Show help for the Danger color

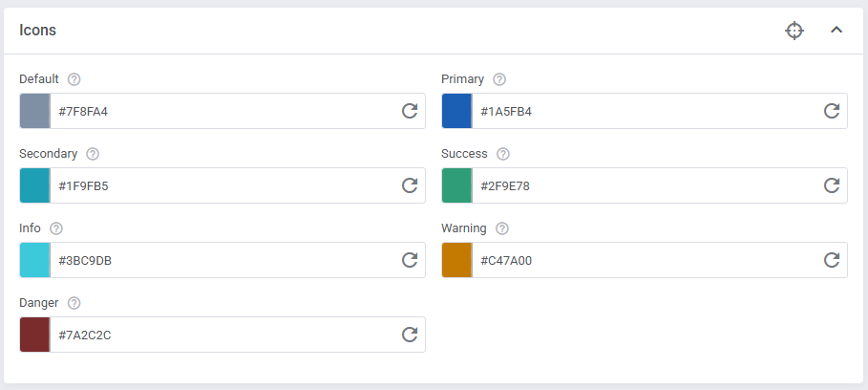[x=74, y=303]
